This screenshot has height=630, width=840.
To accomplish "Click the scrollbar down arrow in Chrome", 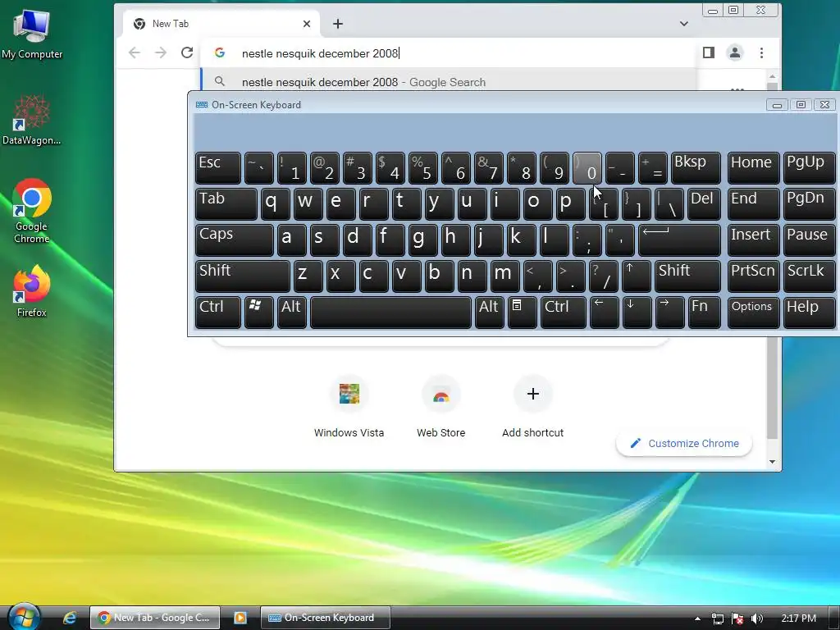I will tap(772, 461).
